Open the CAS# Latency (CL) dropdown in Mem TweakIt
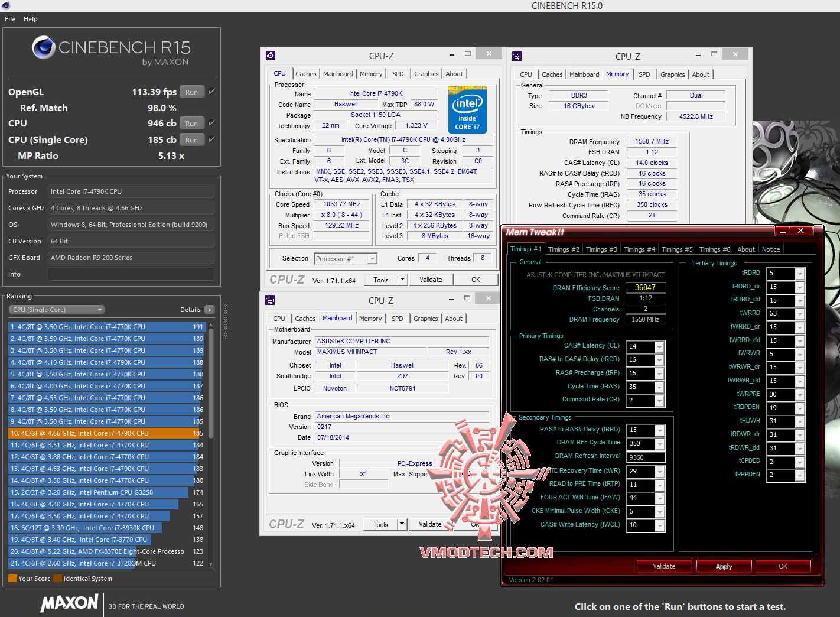840x617 pixels. coord(659,346)
